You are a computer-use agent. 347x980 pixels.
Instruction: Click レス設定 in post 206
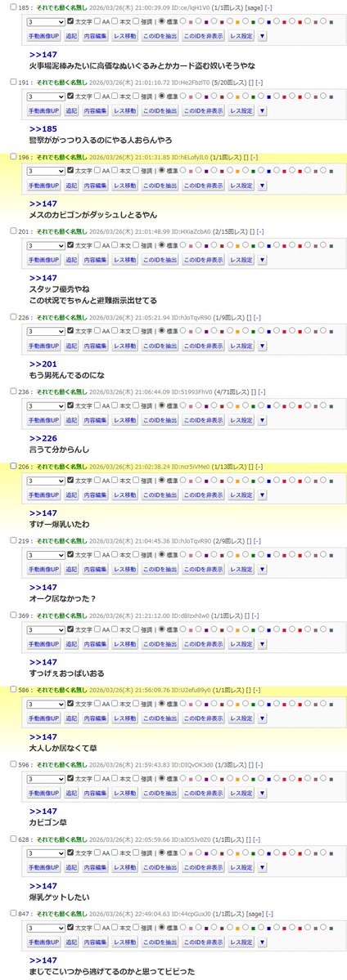click(x=241, y=495)
